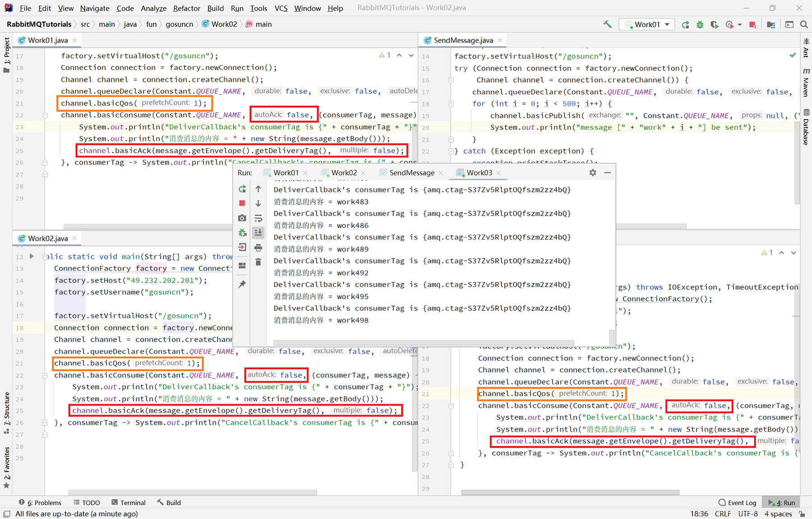Stop running processes from the main toolbar
This screenshot has width=812, height=519.
click(752, 24)
